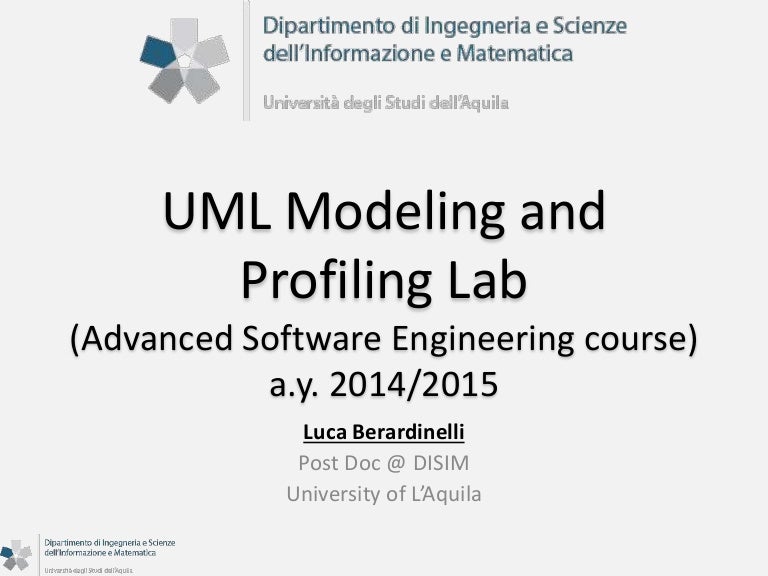
Task: Click the text "University of L'Aquila"
Action: click(x=384, y=494)
